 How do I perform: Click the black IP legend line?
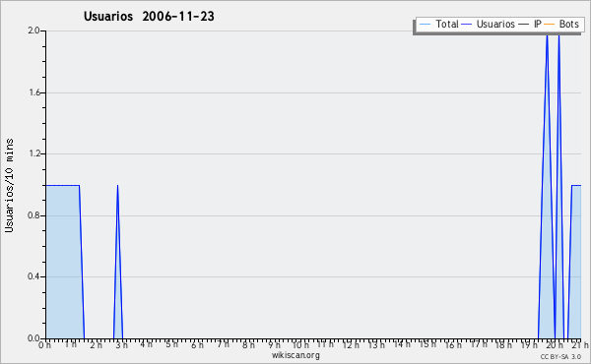(524, 25)
